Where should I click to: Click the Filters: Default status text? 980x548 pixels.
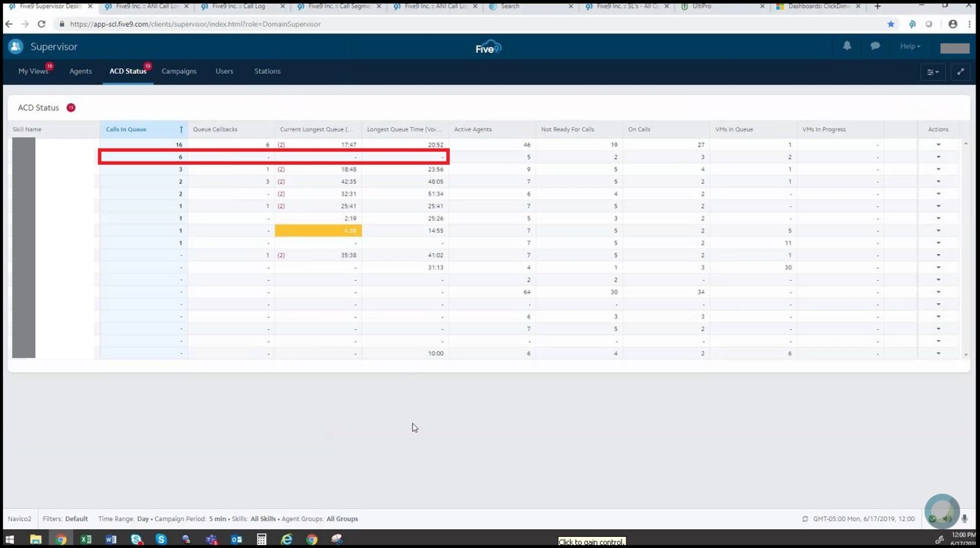click(65, 519)
